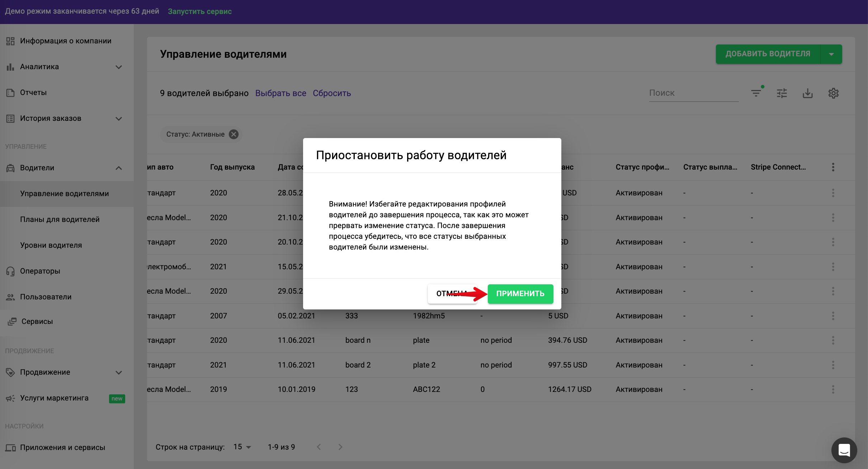This screenshot has width=868, height=469.
Task: Click the Поиск search field
Action: [x=693, y=93]
